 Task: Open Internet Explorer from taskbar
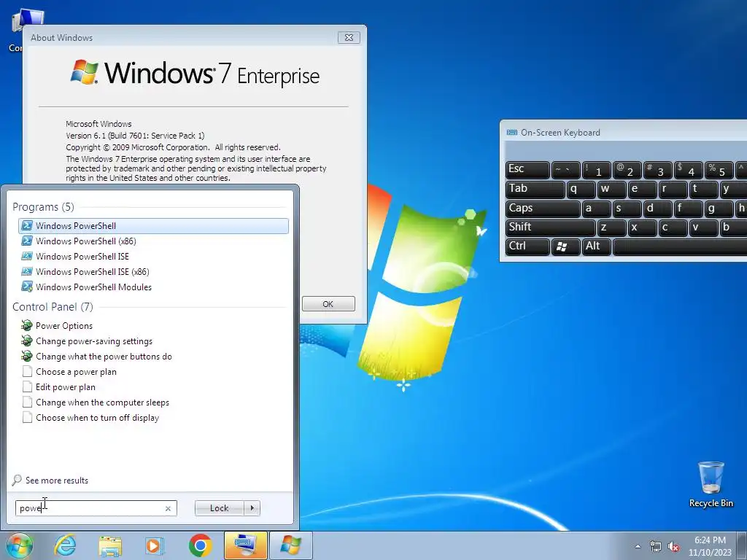pos(65,545)
